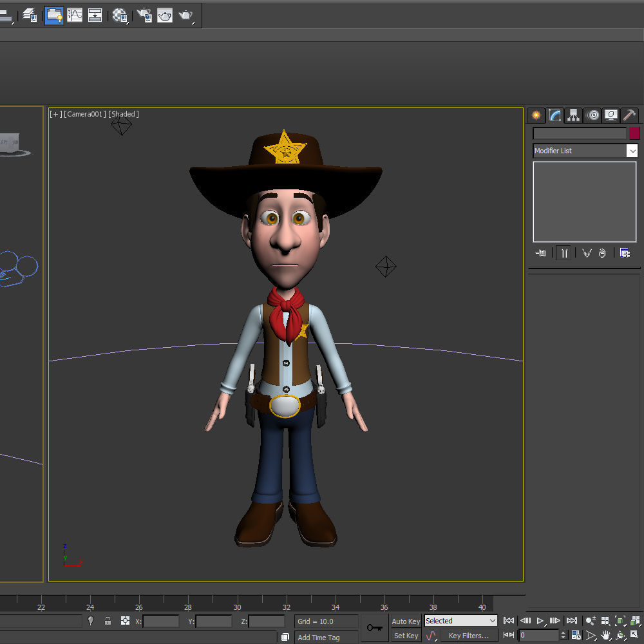This screenshot has height=644, width=644.
Task: Toggle the Pin Stack button
Action: [x=540, y=253]
